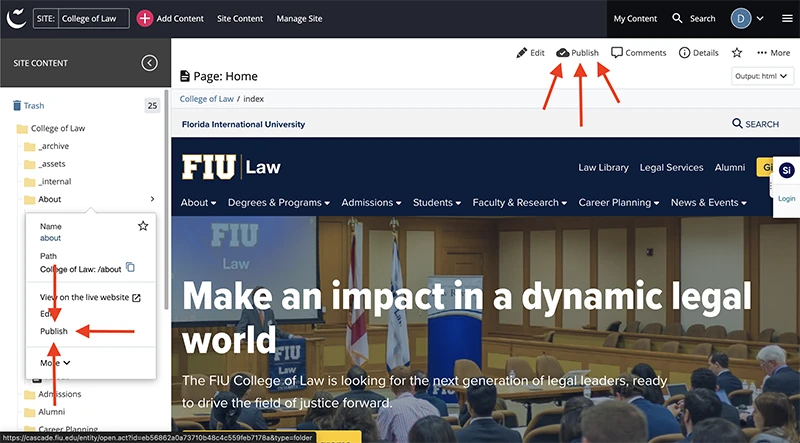Select Publish in the folder popup

54,331
